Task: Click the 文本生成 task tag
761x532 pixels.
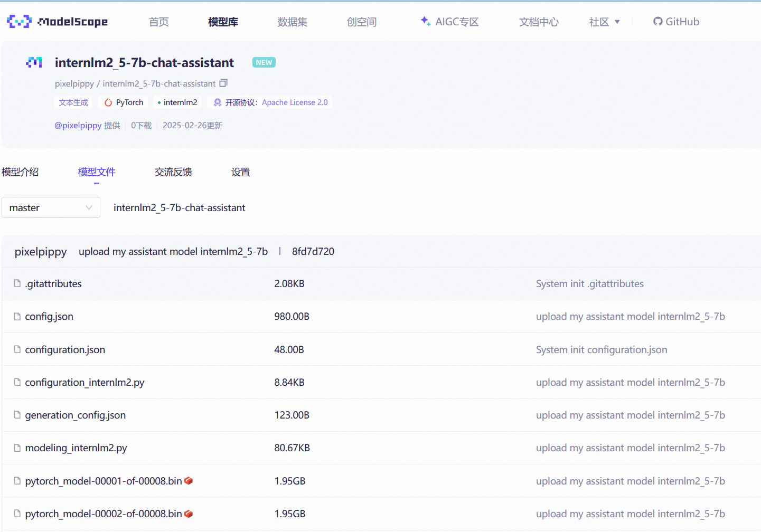Action: pyautogui.click(x=73, y=102)
